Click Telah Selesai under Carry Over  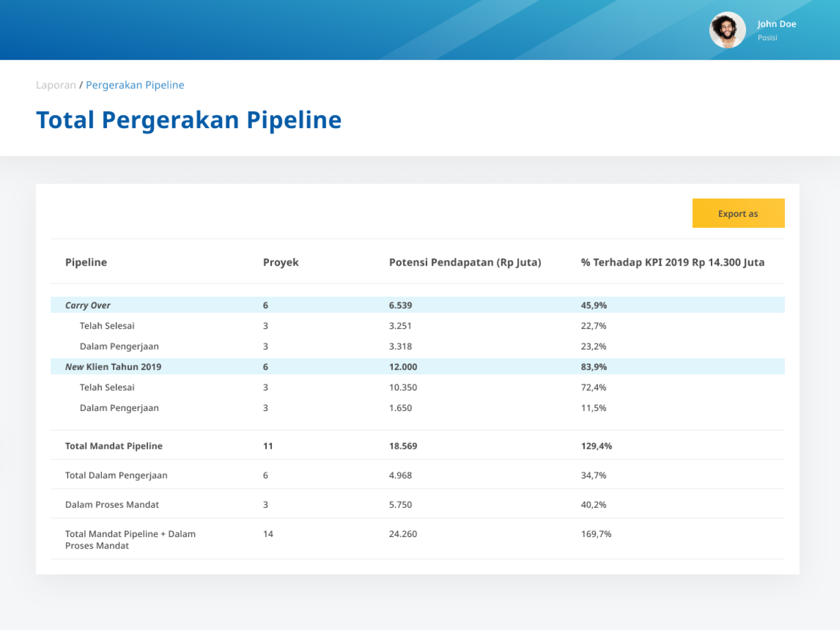click(x=107, y=325)
